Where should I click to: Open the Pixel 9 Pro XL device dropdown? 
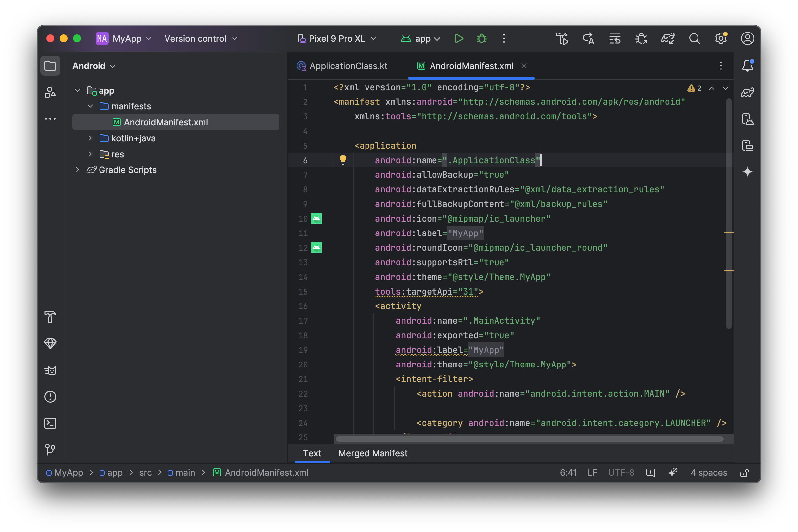(337, 39)
